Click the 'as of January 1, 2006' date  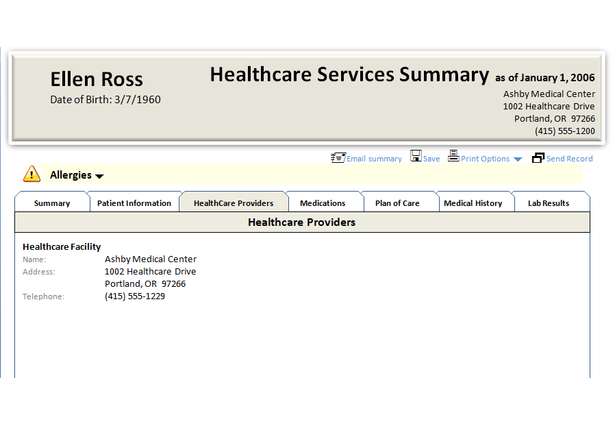545,78
